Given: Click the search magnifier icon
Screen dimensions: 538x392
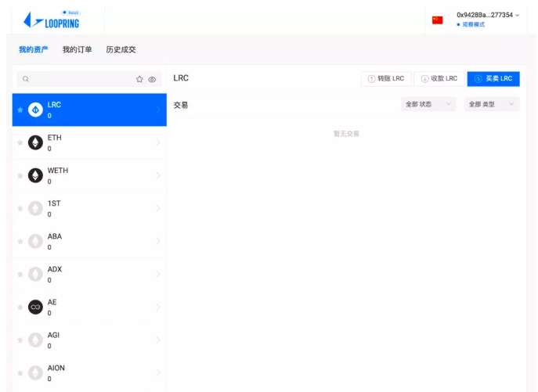Looking at the screenshot, I should 26,79.
